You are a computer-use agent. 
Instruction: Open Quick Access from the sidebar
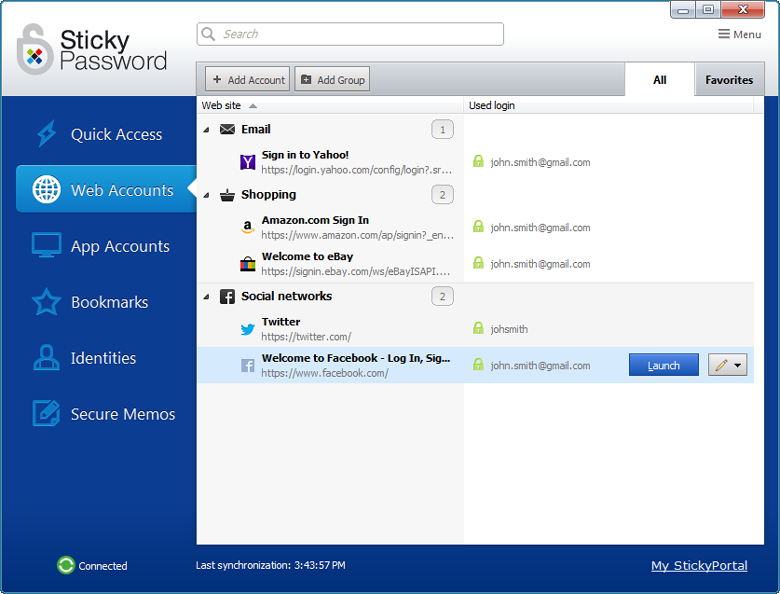click(115, 135)
